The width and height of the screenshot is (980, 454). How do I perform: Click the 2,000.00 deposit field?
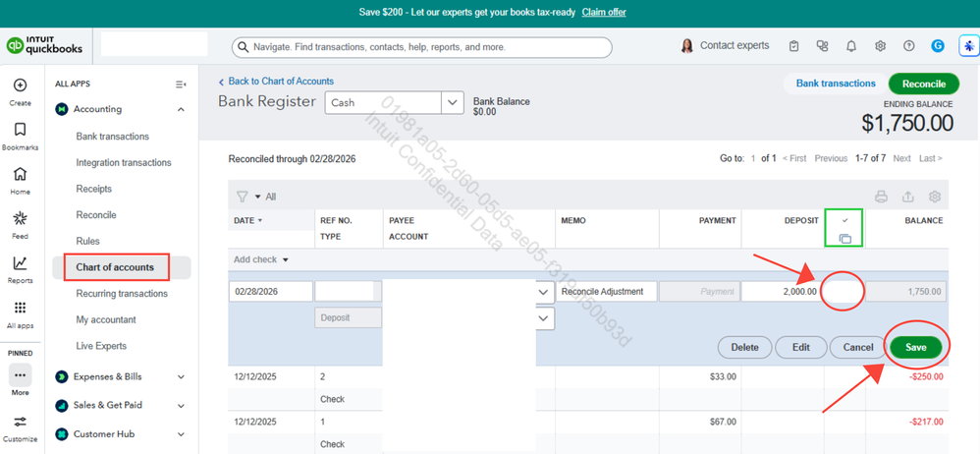coord(781,292)
